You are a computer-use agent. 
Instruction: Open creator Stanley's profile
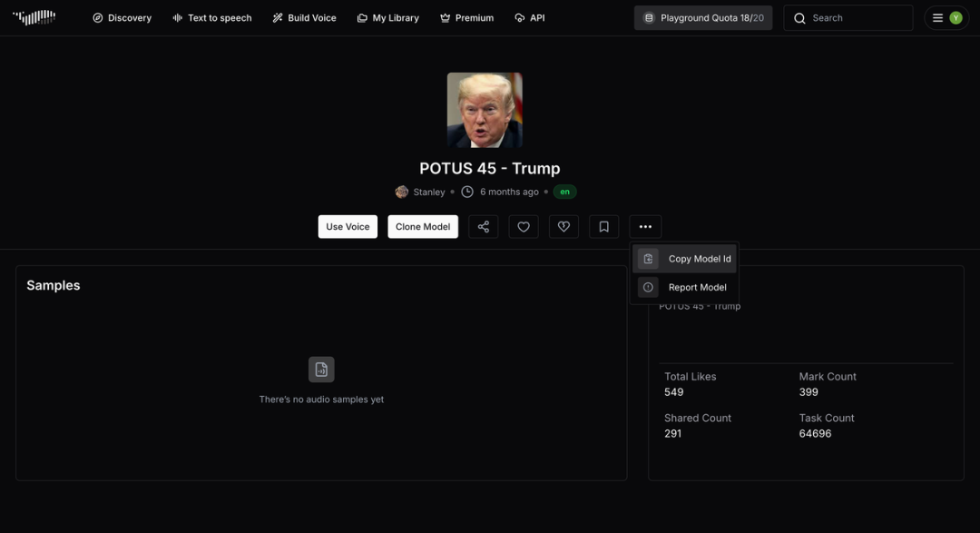[x=428, y=192]
